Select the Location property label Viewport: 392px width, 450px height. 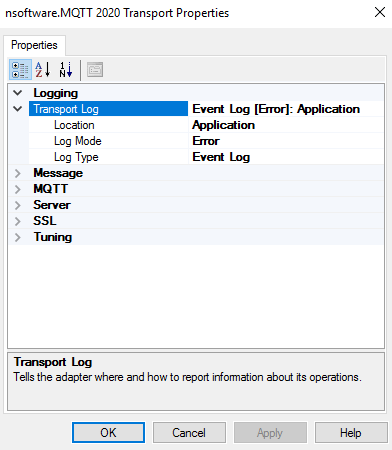[74, 125]
